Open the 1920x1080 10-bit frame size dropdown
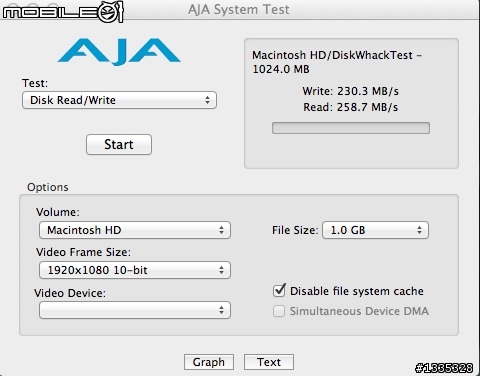Screen dimensions: 480x376 (x=135, y=270)
